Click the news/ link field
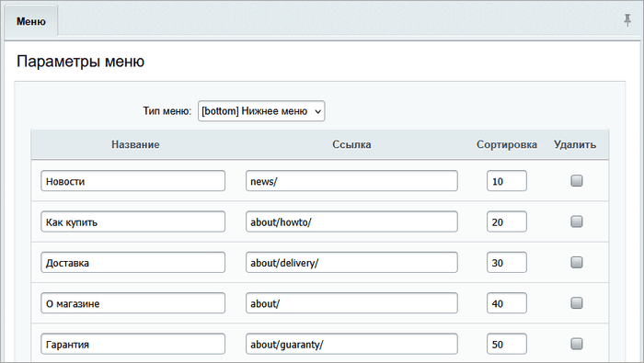 351,181
